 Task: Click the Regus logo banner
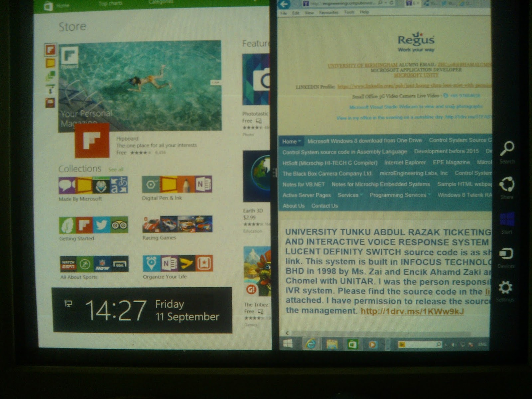pos(416,42)
